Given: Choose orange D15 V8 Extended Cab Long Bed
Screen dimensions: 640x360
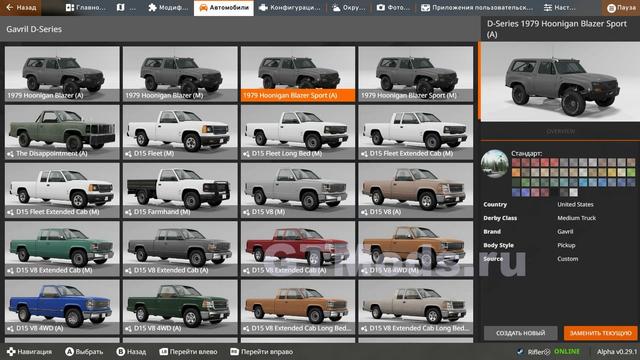Looking at the screenshot, I should pyautogui.click(x=298, y=307).
